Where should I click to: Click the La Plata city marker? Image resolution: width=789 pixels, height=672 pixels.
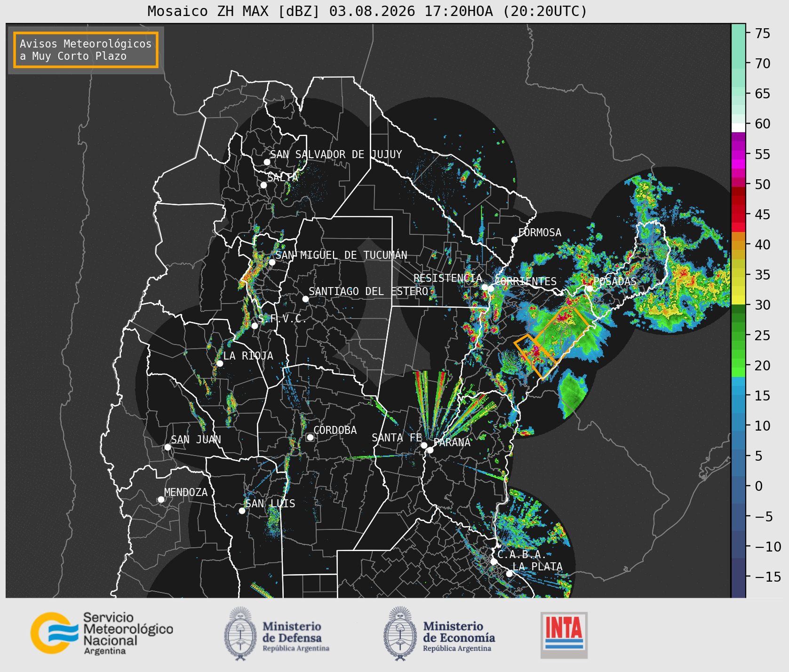click(x=509, y=574)
